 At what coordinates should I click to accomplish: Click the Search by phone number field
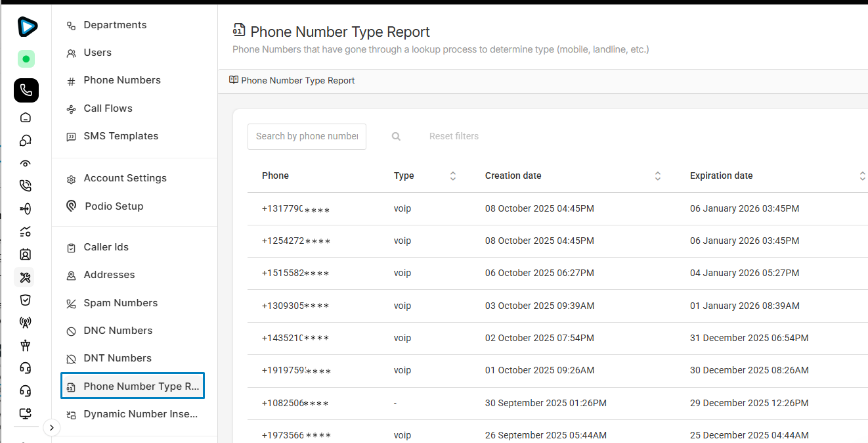point(307,137)
